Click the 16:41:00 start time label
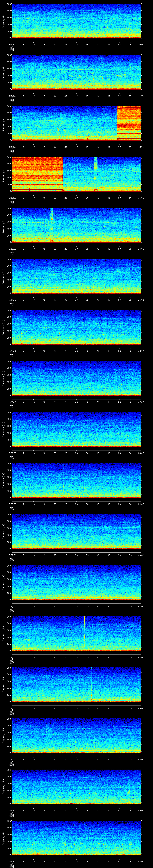Viewport: 153px width, 868px height. 12,657
